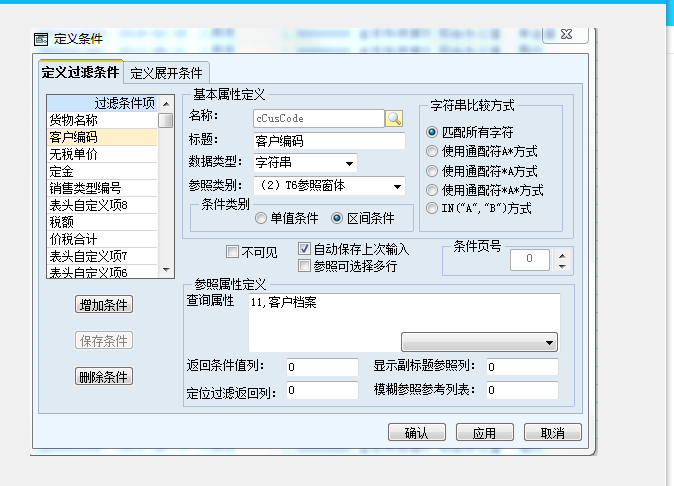Click the 应用 button
The height and width of the screenshot is (486, 674).
point(484,432)
